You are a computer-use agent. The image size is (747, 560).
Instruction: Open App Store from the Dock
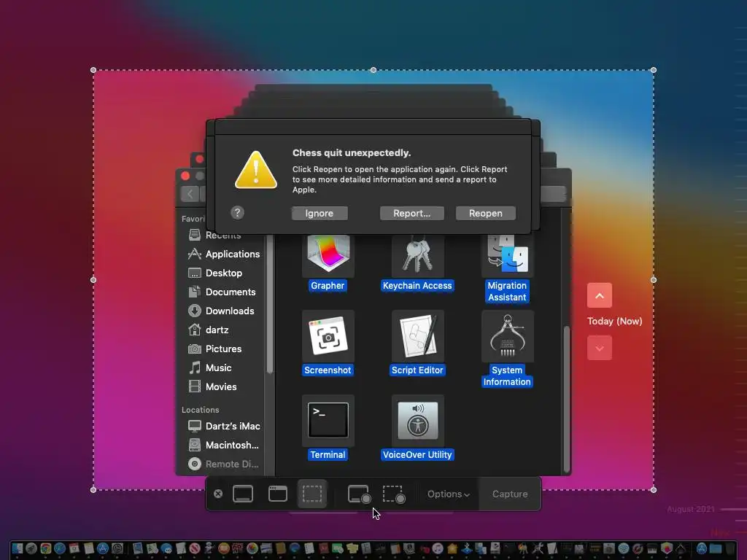coord(103,548)
